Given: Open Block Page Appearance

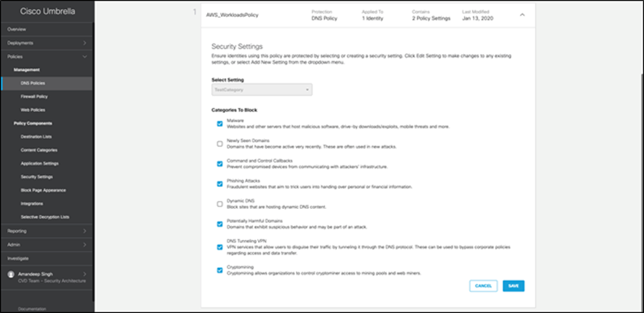Looking at the screenshot, I should coord(43,190).
